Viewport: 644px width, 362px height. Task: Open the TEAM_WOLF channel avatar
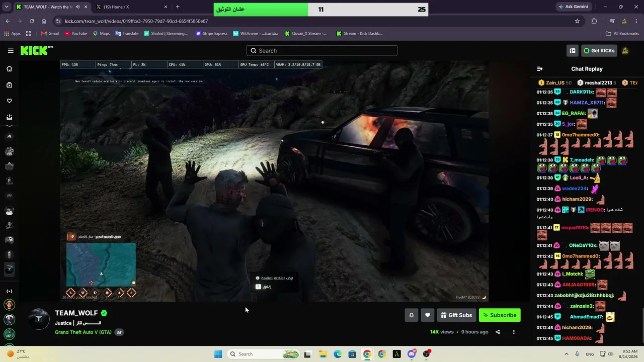click(39, 319)
